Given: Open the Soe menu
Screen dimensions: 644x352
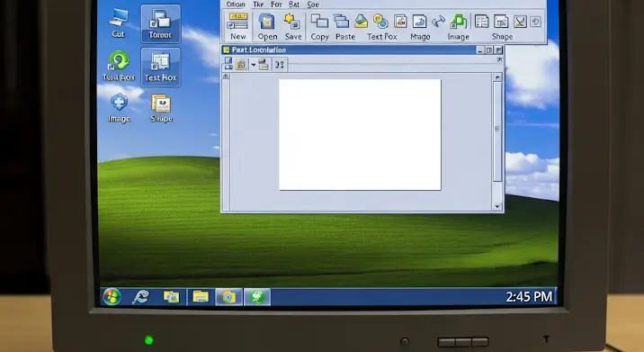Looking at the screenshot, I should (x=313, y=5).
